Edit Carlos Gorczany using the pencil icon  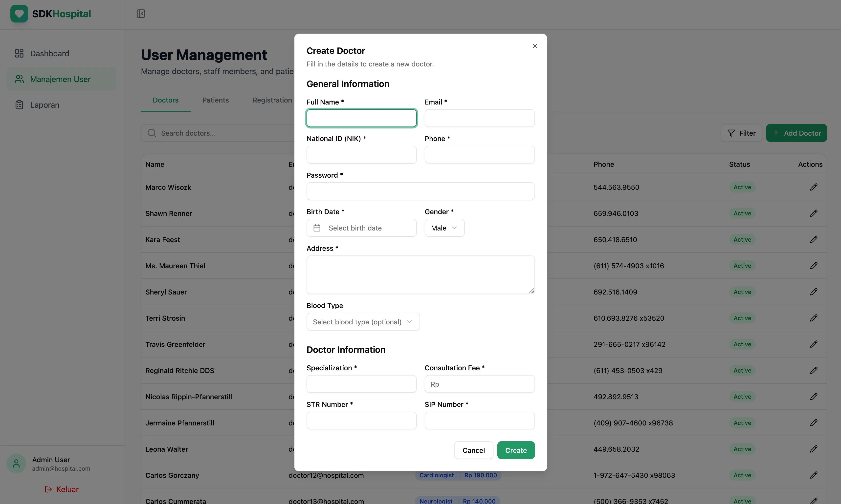coord(814,475)
